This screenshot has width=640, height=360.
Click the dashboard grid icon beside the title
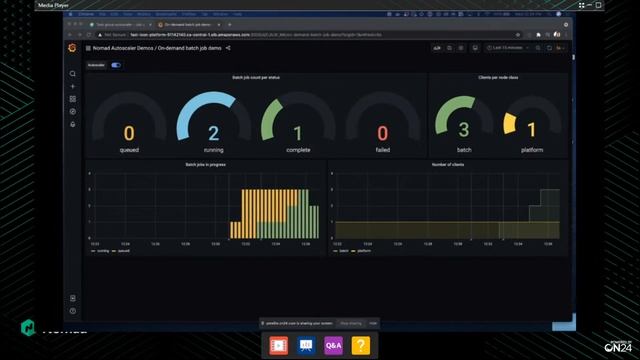pos(88,48)
